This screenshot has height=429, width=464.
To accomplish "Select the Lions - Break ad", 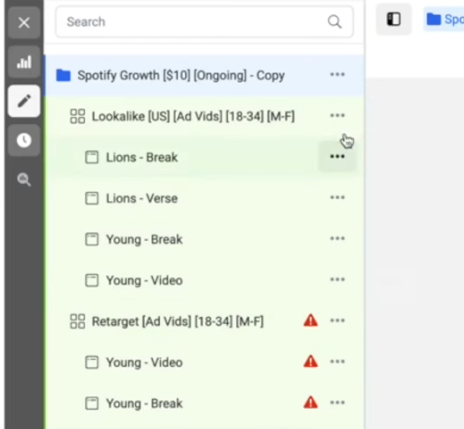I will pyautogui.click(x=204, y=157).
